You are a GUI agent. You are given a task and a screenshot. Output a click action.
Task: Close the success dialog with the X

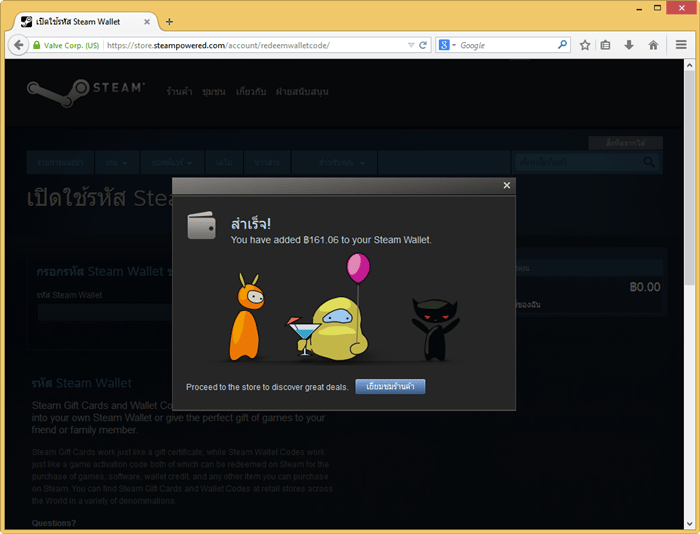(x=507, y=185)
